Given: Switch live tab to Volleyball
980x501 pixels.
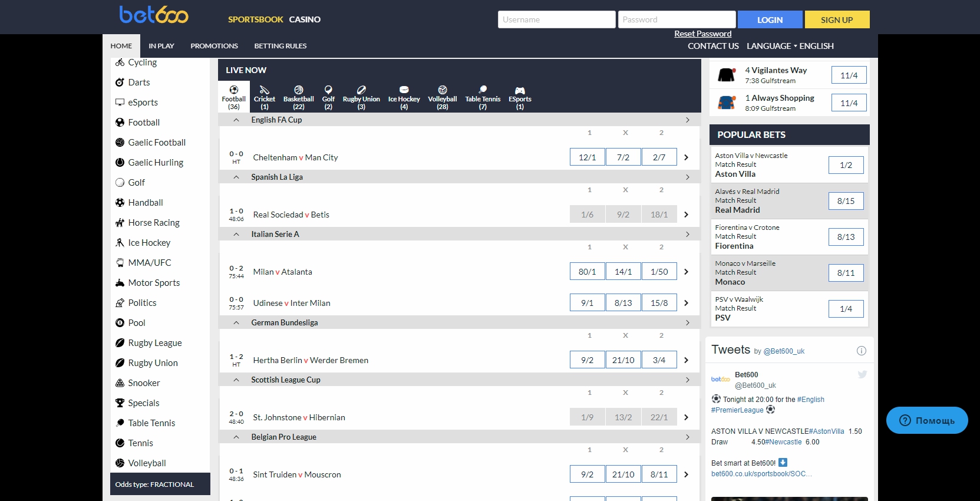Looking at the screenshot, I should [x=443, y=97].
